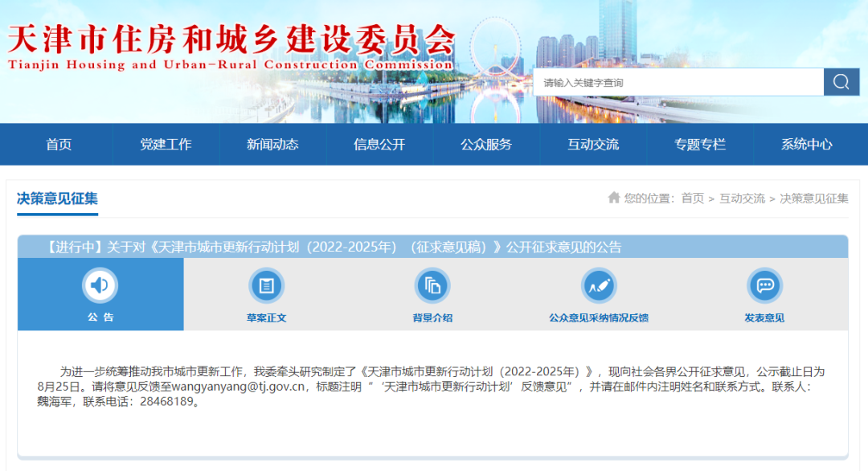
Task: Open 公众服务 navigation item
Action: point(486,145)
